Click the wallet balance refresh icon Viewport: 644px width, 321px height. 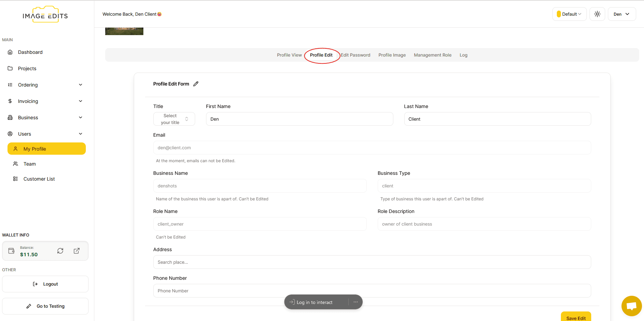point(60,251)
